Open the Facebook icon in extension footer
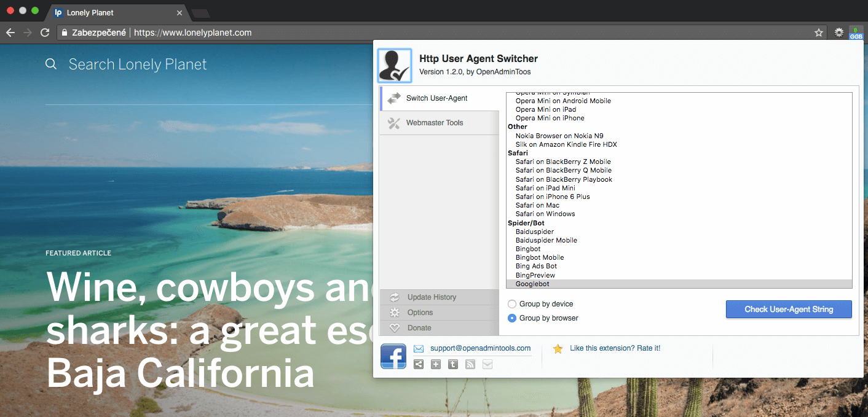This screenshot has height=417, width=868. point(393,356)
